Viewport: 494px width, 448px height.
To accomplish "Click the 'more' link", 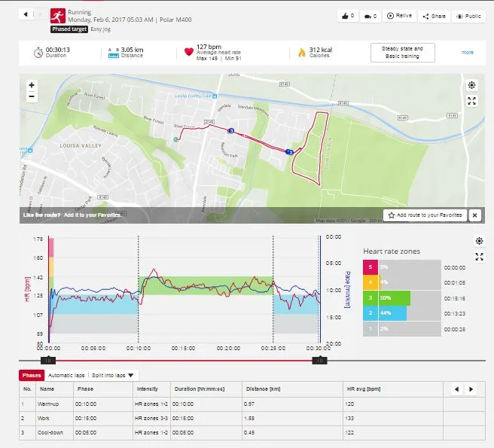I will pyautogui.click(x=468, y=53).
